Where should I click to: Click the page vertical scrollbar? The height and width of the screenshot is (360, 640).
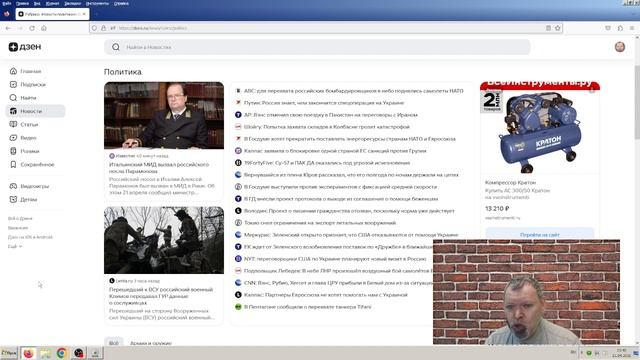(637, 102)
